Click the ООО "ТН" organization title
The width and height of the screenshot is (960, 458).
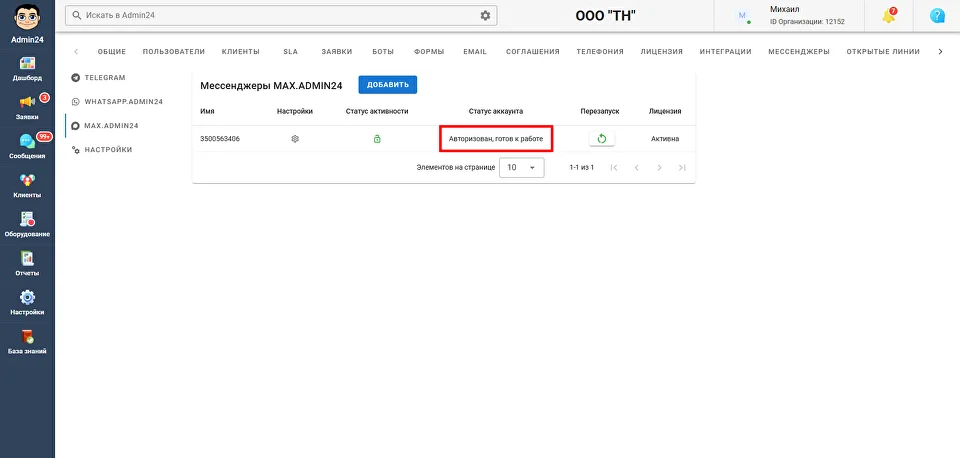tap(606, 16)
